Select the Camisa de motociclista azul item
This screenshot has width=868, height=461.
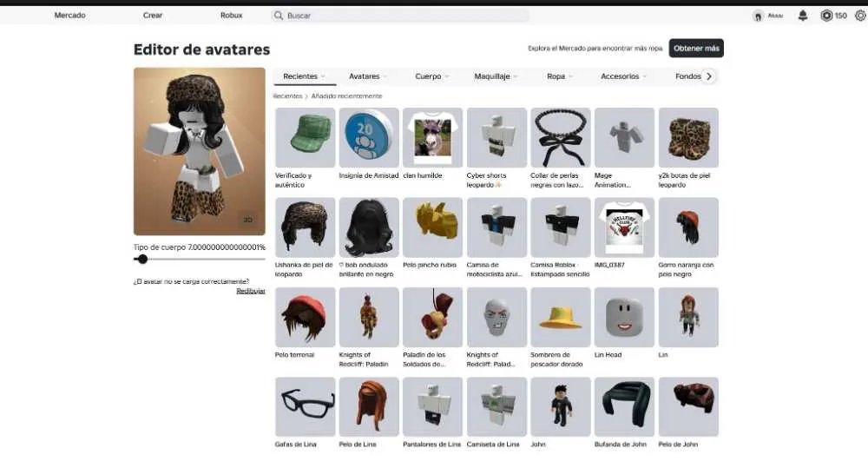click(x=496, y=227)
